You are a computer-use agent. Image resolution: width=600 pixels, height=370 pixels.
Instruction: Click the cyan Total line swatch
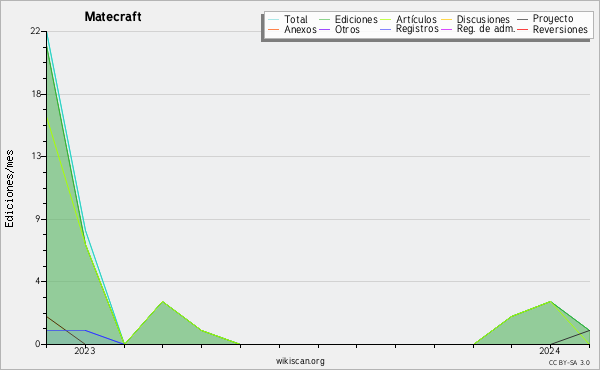(274, 19)
